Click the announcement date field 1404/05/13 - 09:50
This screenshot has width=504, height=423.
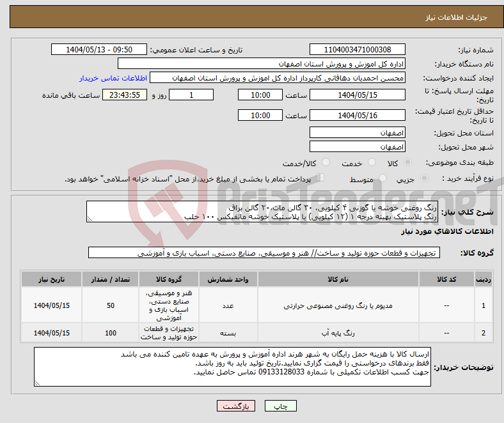point(99,50)
